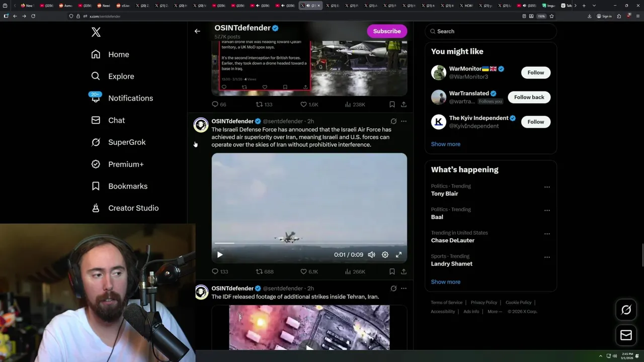The width and height of the screenshot is (644, 362).
Task: Open Notifications in the sidebar
Action: (122, 98)
